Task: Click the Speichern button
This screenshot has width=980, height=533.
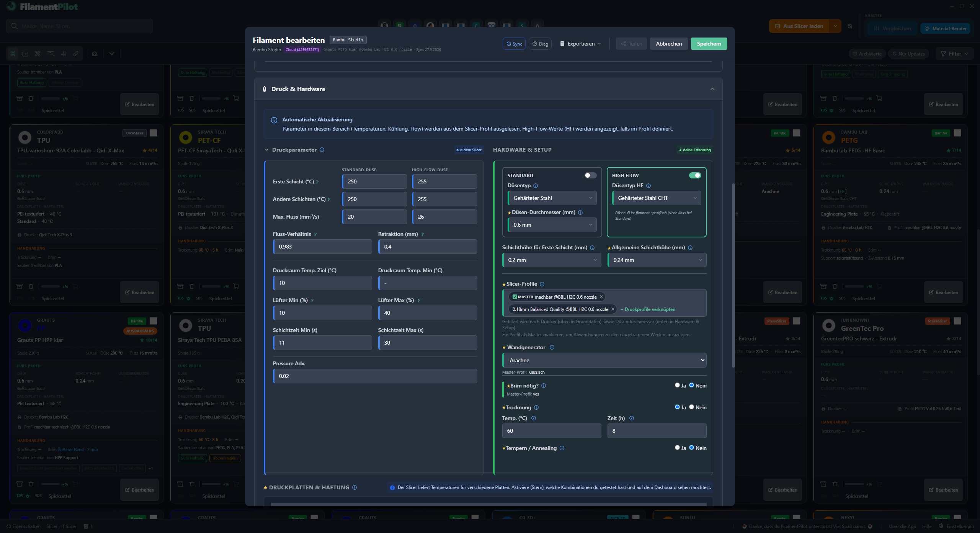Action: [x=709, y=44]
